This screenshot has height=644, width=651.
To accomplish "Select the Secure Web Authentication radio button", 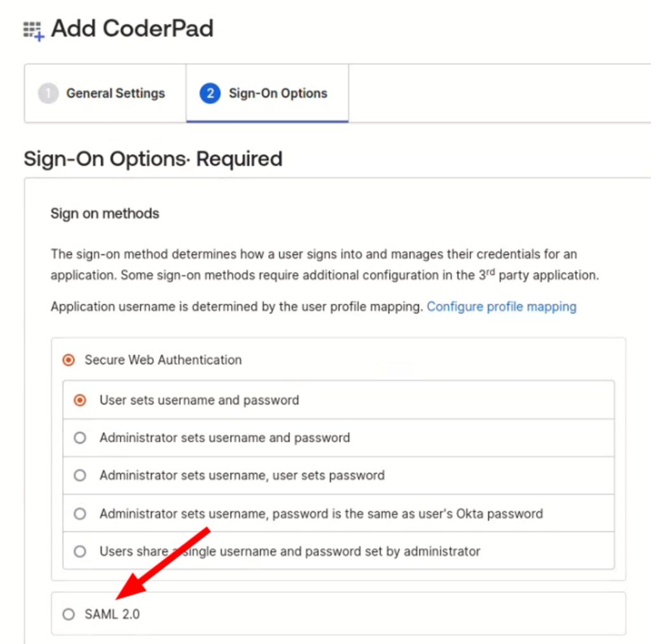I will (68, 360).
